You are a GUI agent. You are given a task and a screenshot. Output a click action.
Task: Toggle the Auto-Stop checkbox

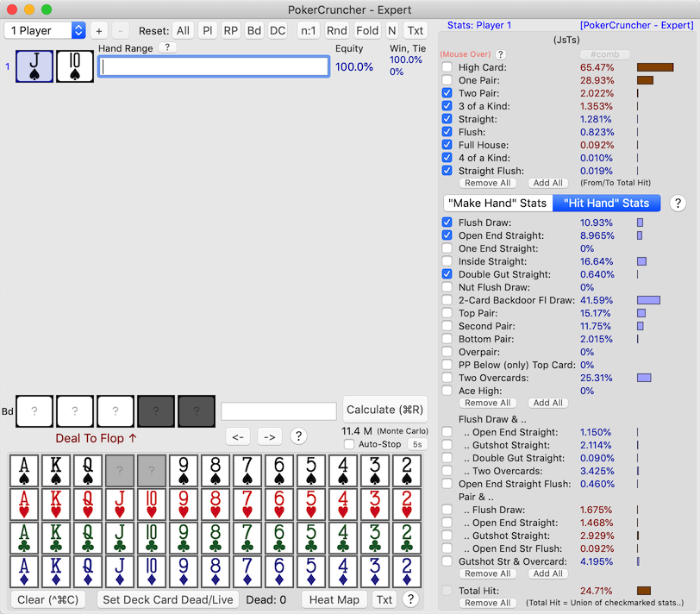pos(349,444)
